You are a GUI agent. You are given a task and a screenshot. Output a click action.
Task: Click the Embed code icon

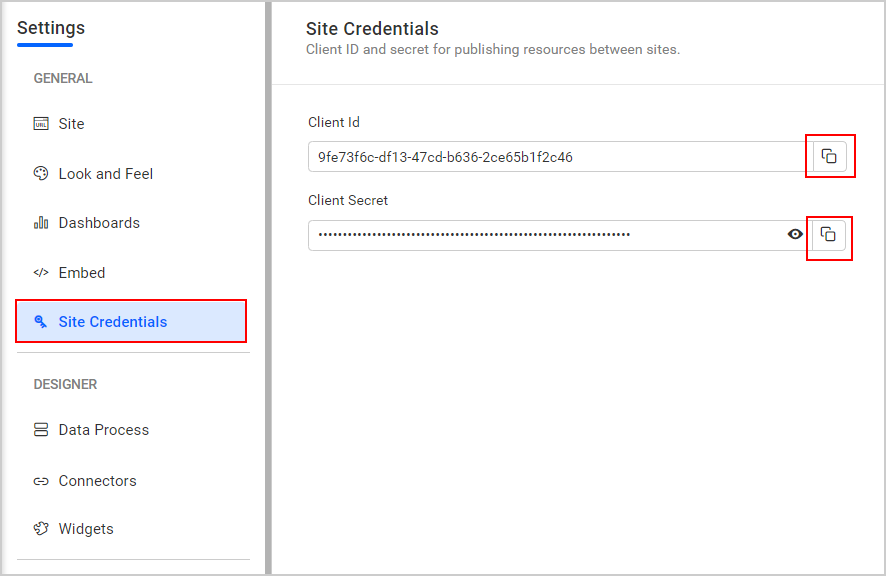tap(40, 272)
